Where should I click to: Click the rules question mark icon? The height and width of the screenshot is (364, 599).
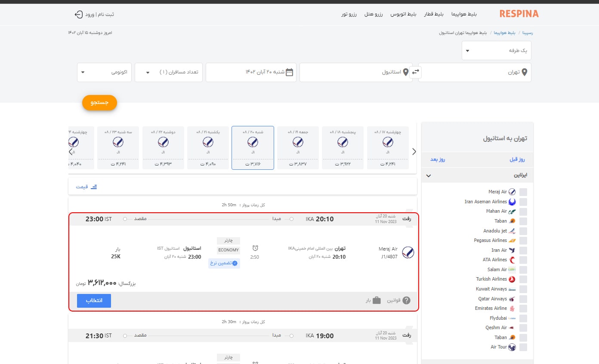click(406, 300)
